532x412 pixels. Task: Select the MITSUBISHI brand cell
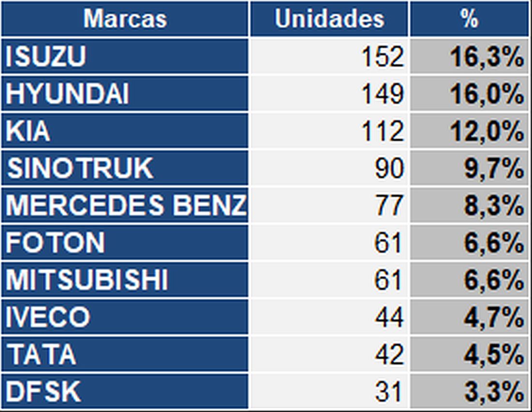pos(125,280)
